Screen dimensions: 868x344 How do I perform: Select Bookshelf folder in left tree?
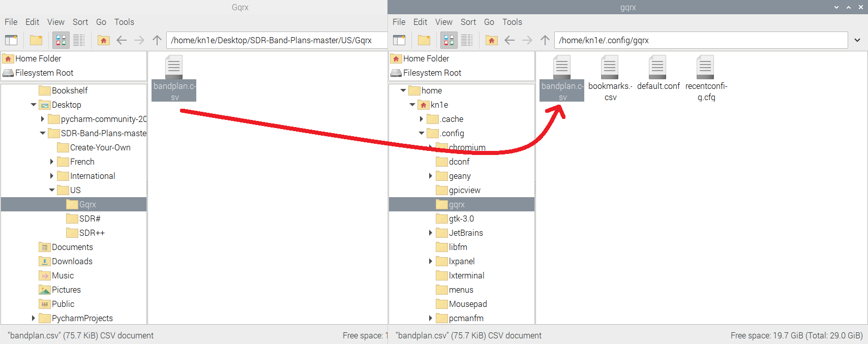coord(64,90)
